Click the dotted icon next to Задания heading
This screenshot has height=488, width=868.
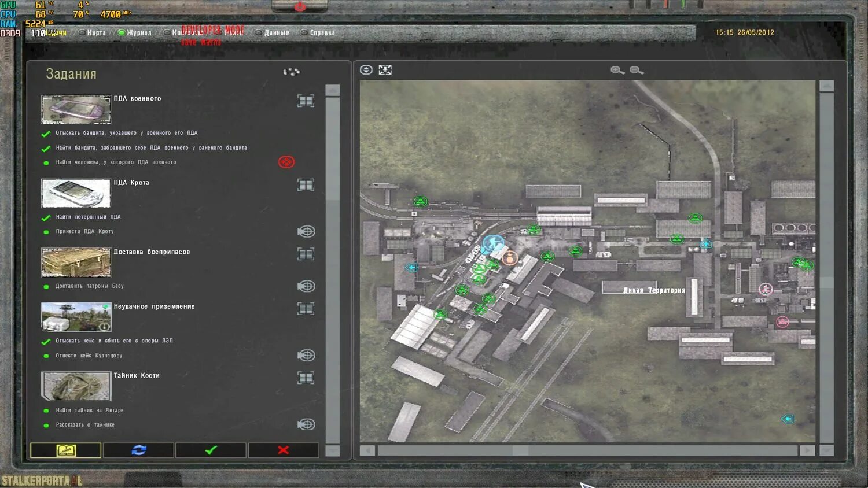click(x=291, y=72)
